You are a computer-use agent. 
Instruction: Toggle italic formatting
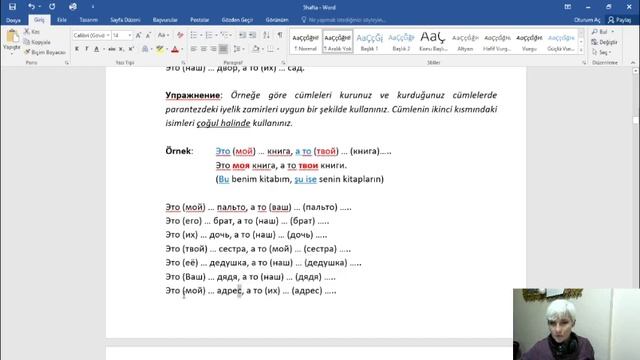(87, 49)
